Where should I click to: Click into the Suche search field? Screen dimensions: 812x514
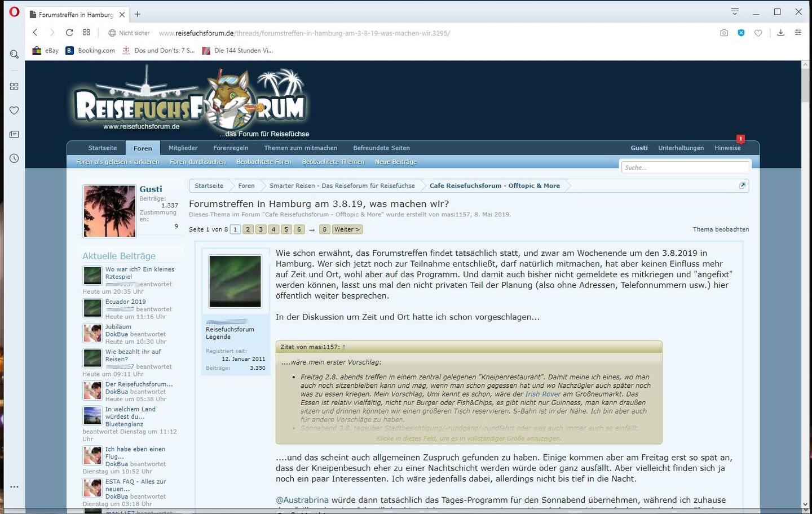tap(685, 167)
